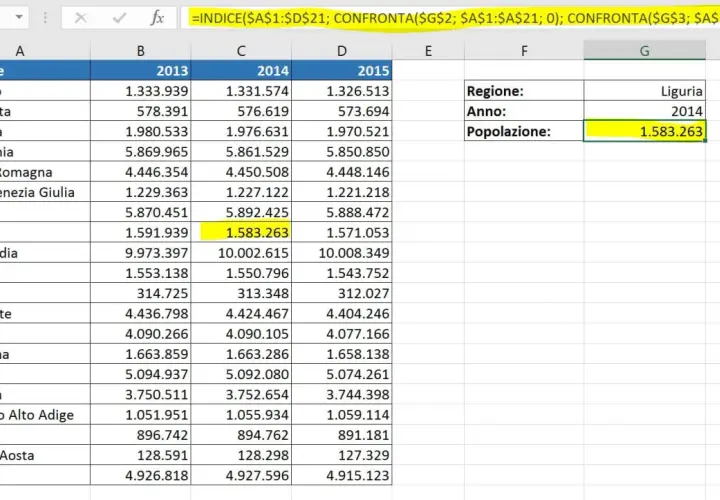Viewport: 720px width, 500px height.
Task: Select cell with value 1.591.939
Action: (x=141, y=232)
